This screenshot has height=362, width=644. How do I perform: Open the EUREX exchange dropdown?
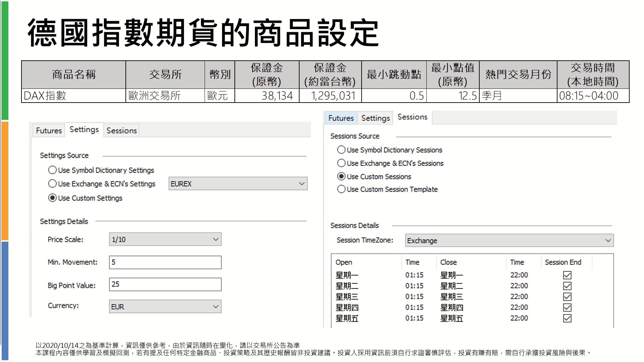click(x=238, y=184)
